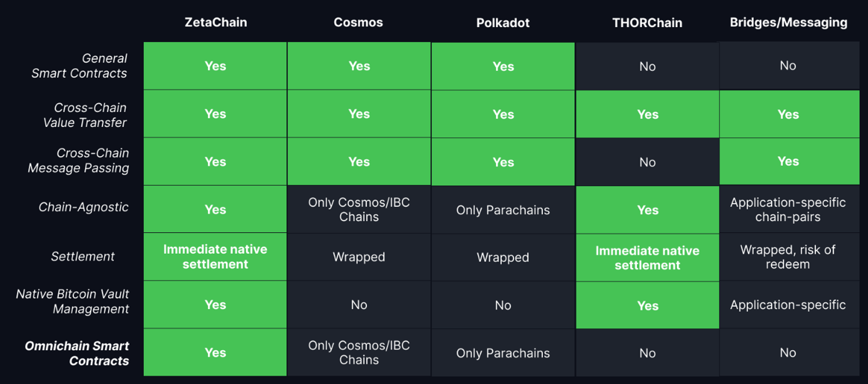The width and height of the screenshot is (868, 384).
Task: Select Polkadot's Only Parachains cell in Omnichain row
Action: (x=503, y=354)
